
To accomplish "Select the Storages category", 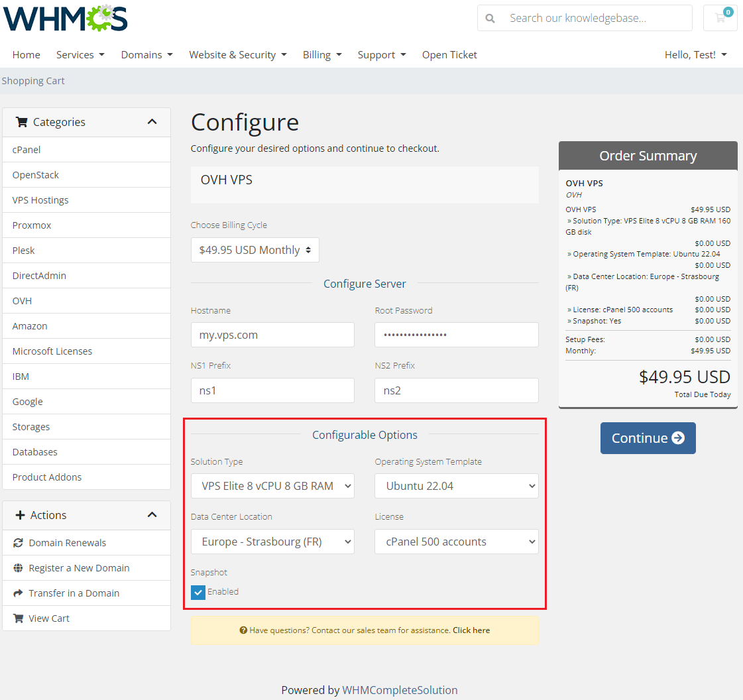I will [86, 426].
